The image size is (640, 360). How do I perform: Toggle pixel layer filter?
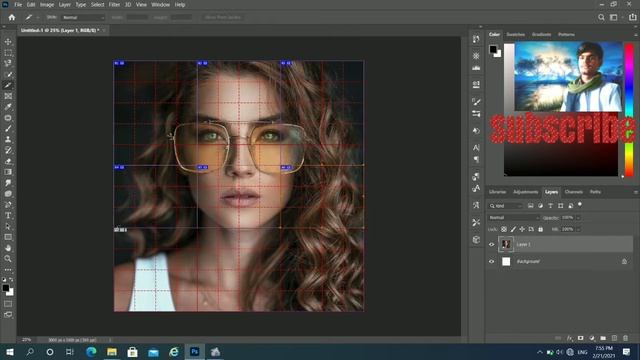pyautogui.click(x=531, y=206)
